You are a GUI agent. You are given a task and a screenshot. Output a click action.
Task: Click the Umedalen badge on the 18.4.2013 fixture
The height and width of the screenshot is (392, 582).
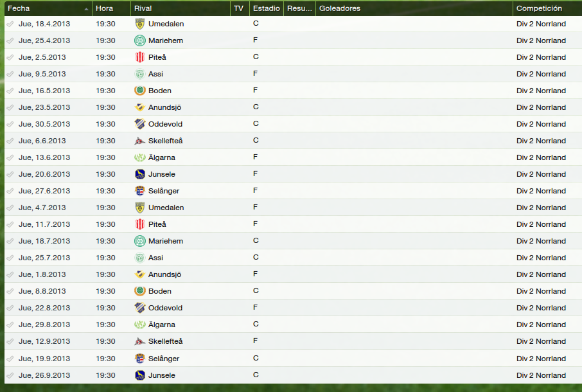pos(139,24)
